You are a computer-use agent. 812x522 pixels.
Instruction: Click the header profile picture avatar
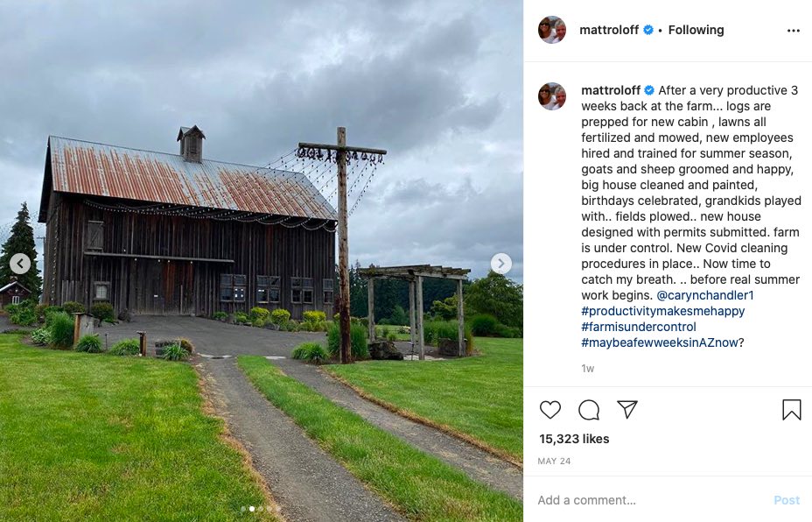point(552,31)
